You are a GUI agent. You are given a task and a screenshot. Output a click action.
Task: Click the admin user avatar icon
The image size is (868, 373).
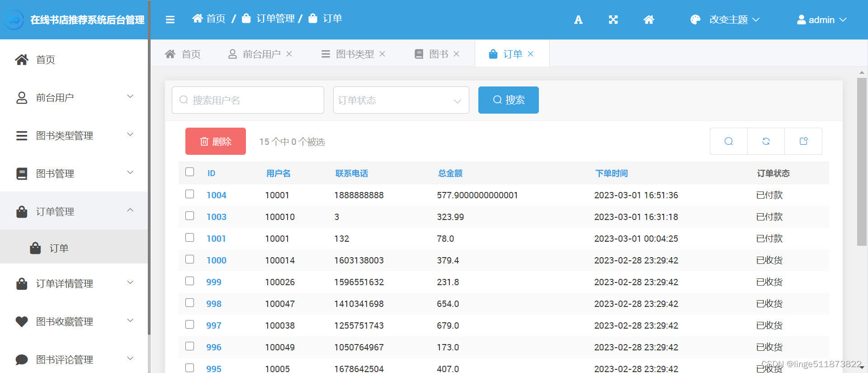[x=801, y=19]
